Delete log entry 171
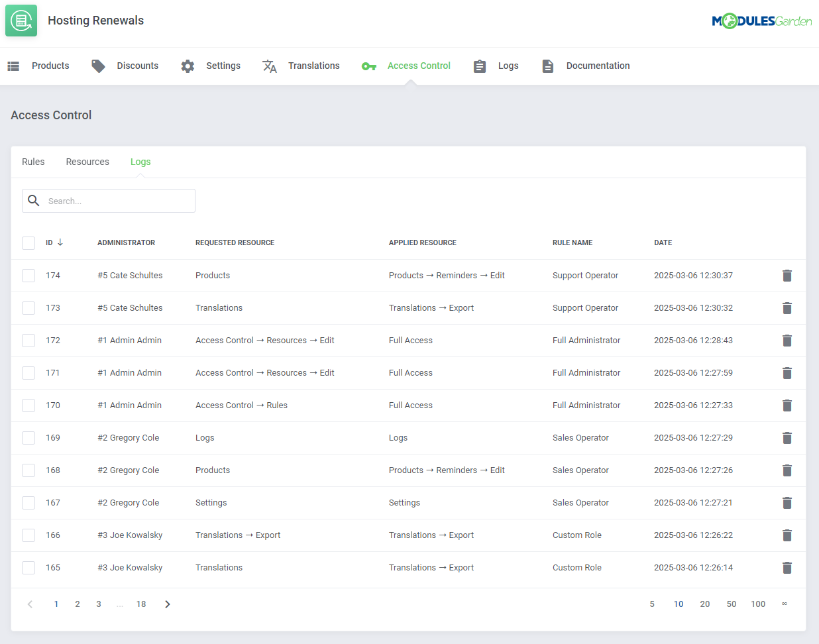This screenshot has width=819, height=644. (x=787, y=373)
